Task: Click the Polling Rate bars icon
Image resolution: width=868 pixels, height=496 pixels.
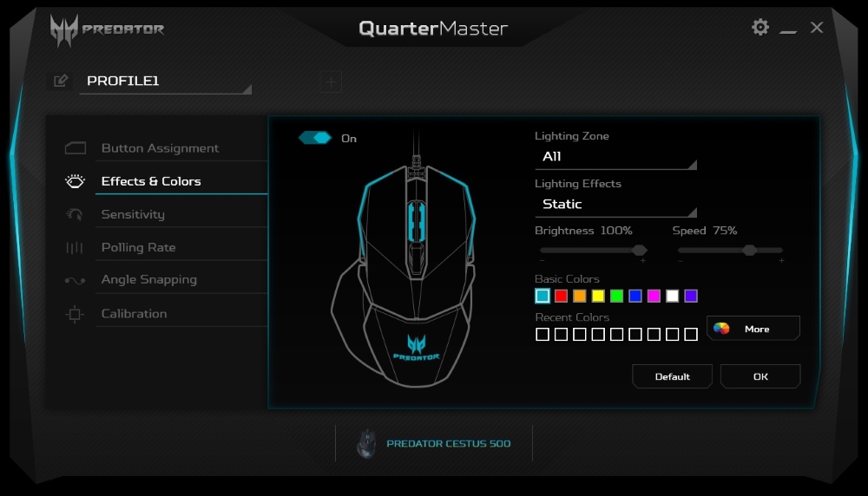Action: click(x=74, y=247)
